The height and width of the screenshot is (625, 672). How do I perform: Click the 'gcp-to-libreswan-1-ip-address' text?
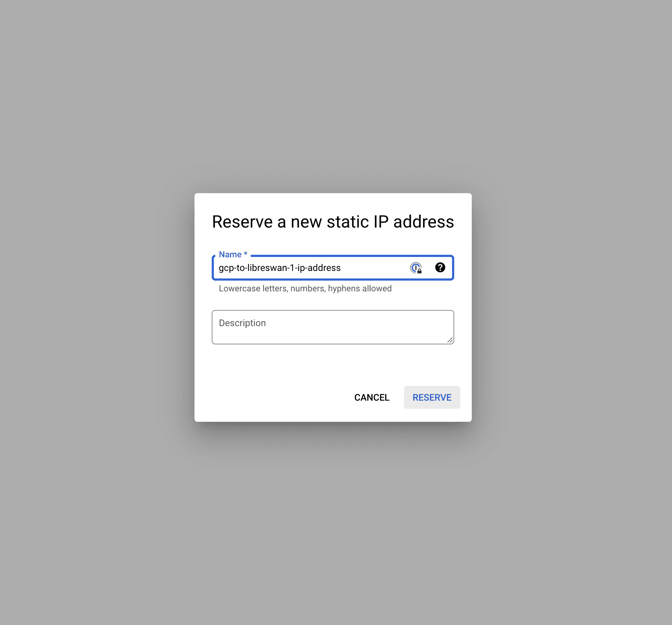point(279,268)
